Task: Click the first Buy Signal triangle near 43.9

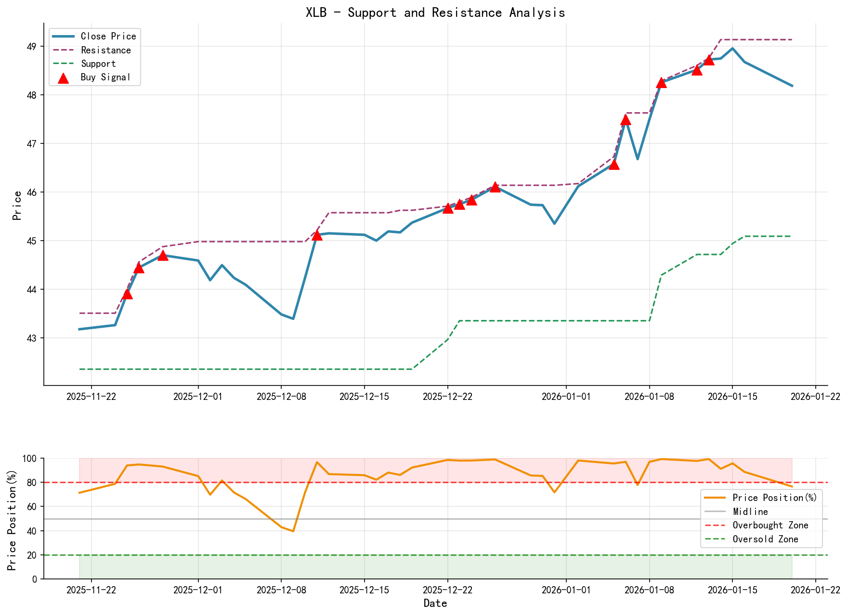Action: point(128,294)
